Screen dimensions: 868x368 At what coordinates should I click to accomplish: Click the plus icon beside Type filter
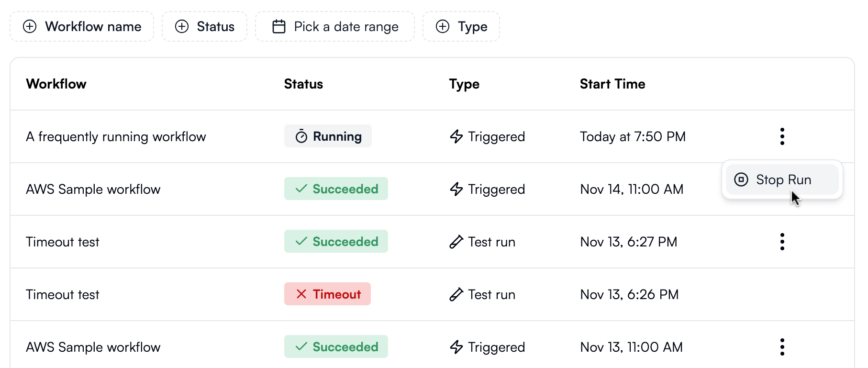(x=443, y=27)
